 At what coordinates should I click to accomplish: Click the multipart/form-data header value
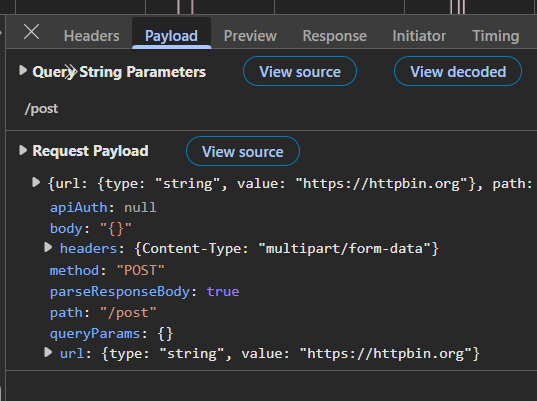tap(344, 249)
